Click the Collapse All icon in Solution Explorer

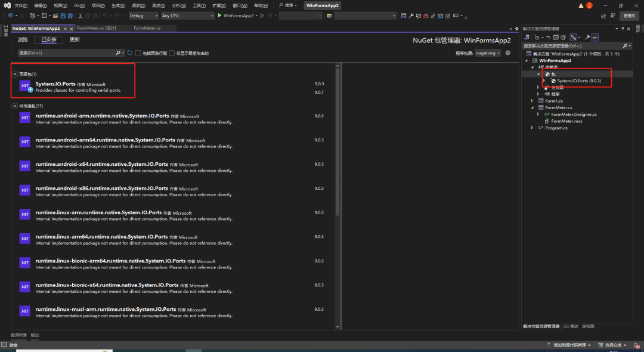coord(556,37)
